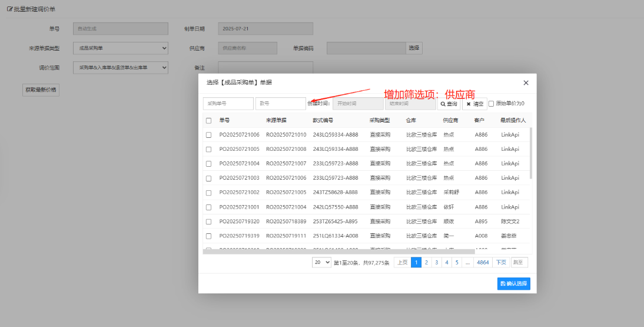Click the 采购单号 input field

pyautogui.click(x=228, y=104)
